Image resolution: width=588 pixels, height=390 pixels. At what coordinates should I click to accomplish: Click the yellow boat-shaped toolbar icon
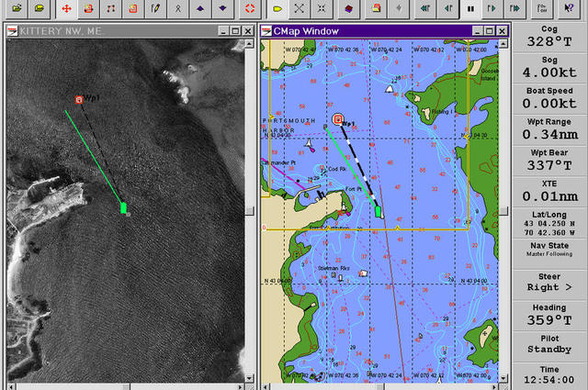coord(277,8)
